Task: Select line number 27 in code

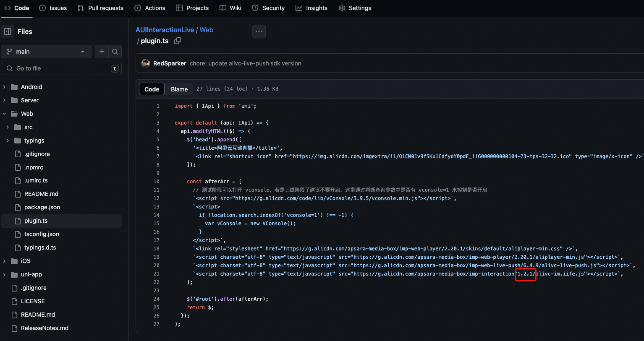Action: click(156, 324)
